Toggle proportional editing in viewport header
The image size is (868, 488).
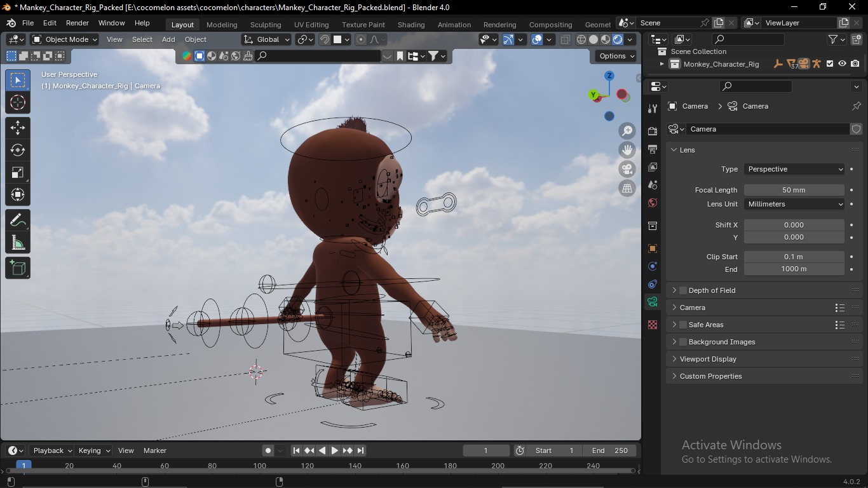coord(361,39)
